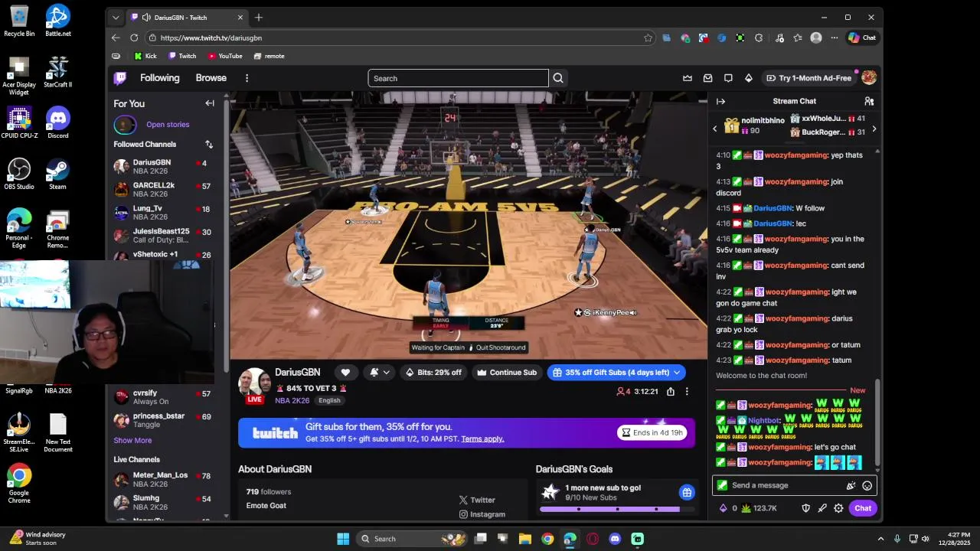Image resolution: width=980 pixels, height=551 pixels.
Task: Open stream more options vertical dots
Action: point(687,391)
